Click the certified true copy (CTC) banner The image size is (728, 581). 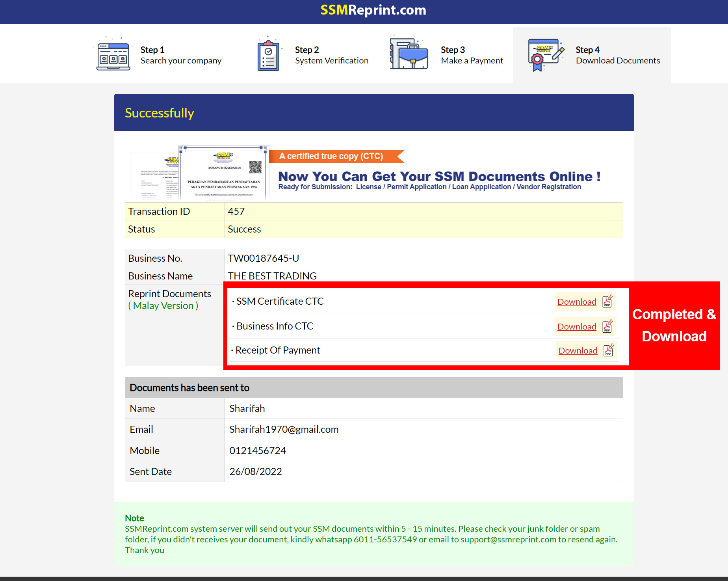coord(337,156)
